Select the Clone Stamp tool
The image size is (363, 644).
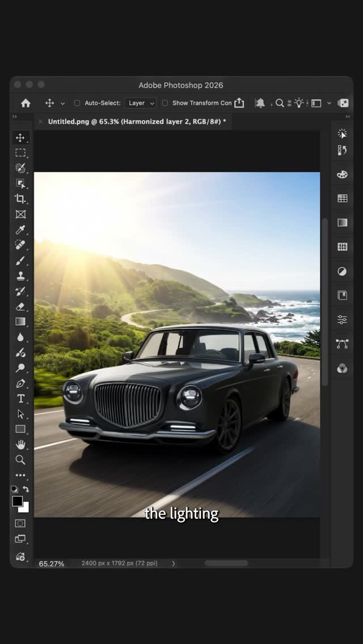click(x=20, y=276)
